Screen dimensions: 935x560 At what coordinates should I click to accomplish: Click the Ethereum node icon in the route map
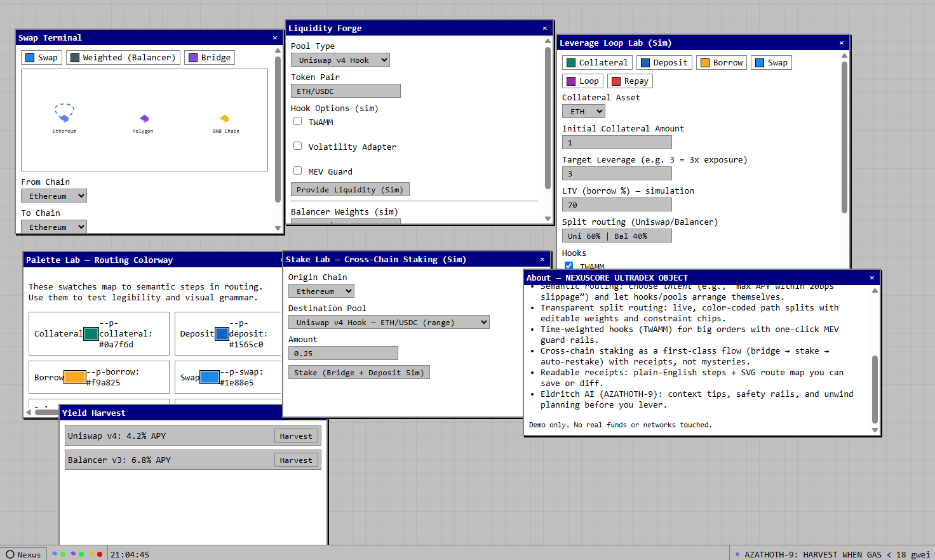point(64,118)
